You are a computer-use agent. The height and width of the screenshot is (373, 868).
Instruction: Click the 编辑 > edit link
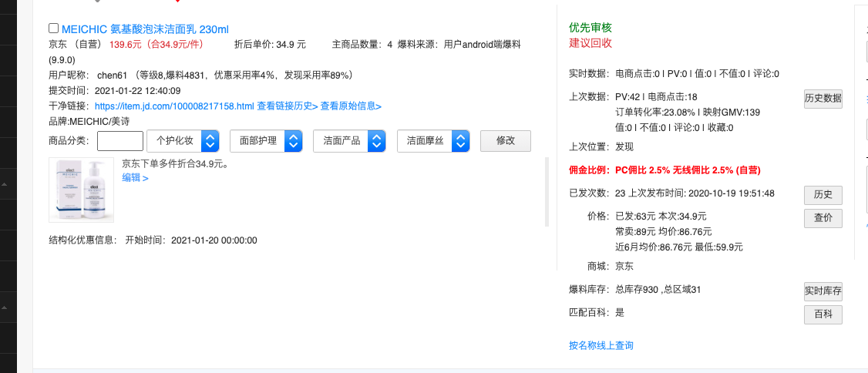coord(135,178)
